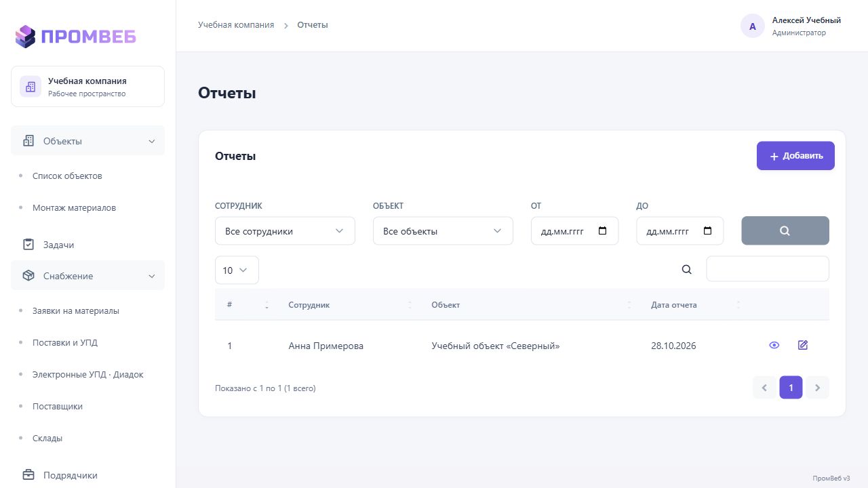This screenshot has width=868, height=488.
Task: Open the Все сотрудники dropdown
Action: coord(285,231)
